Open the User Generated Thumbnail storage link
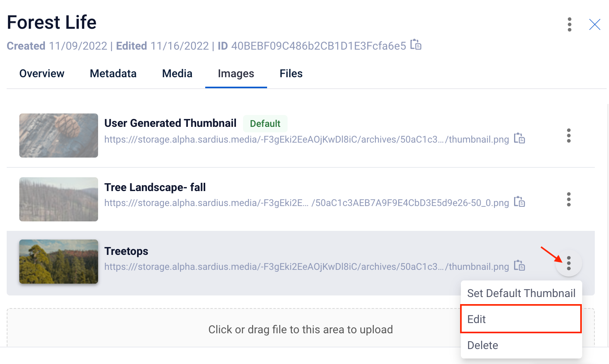 tap(306, 139)
